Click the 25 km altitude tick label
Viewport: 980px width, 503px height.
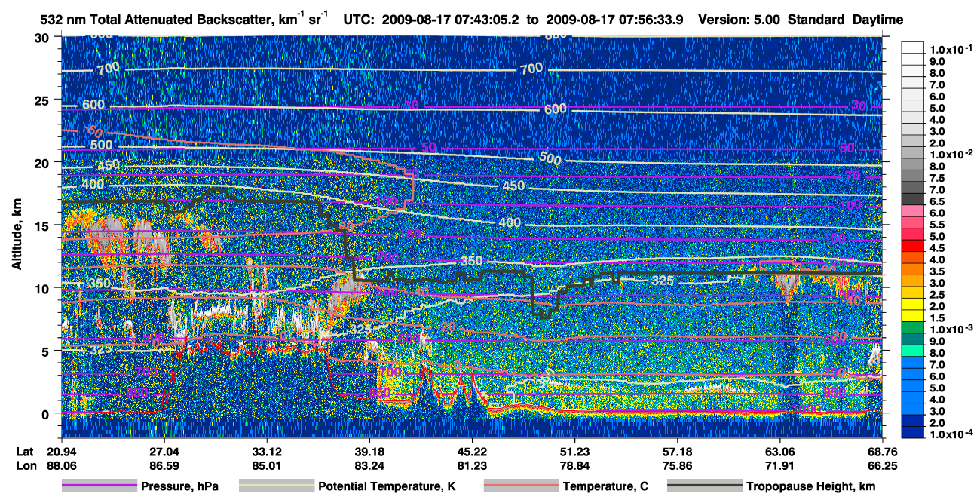coord(44,100)
